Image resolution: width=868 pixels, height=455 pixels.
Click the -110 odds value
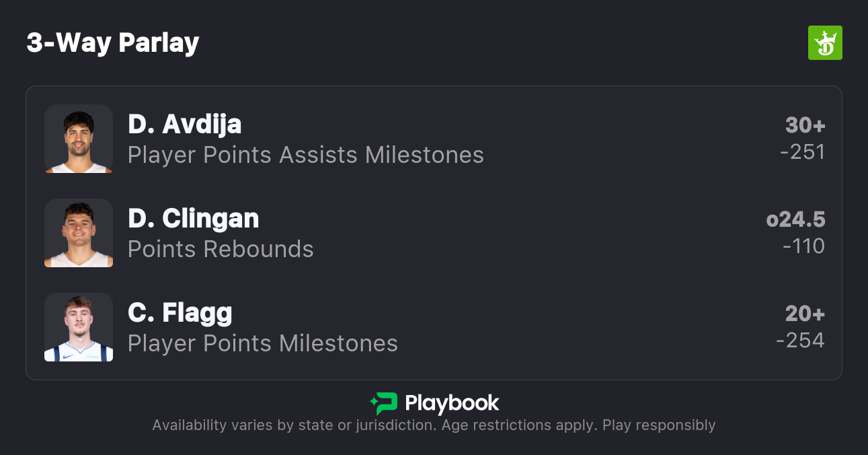[x=803, y=246]
